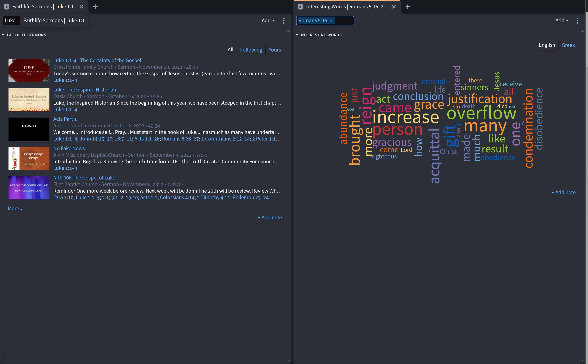
Task: Open the Certainty of the Gospel thumbnail
Action: (29, 70)
